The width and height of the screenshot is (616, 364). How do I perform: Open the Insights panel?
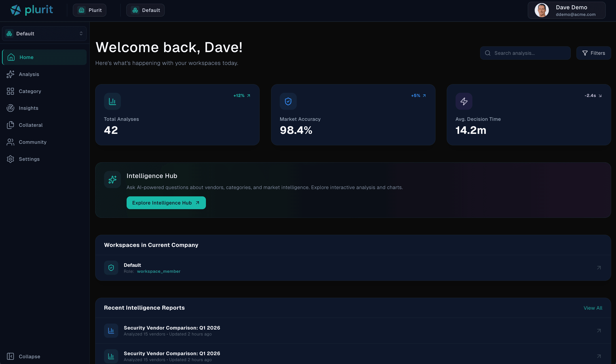pyautogui.click(x=29, y=108)
